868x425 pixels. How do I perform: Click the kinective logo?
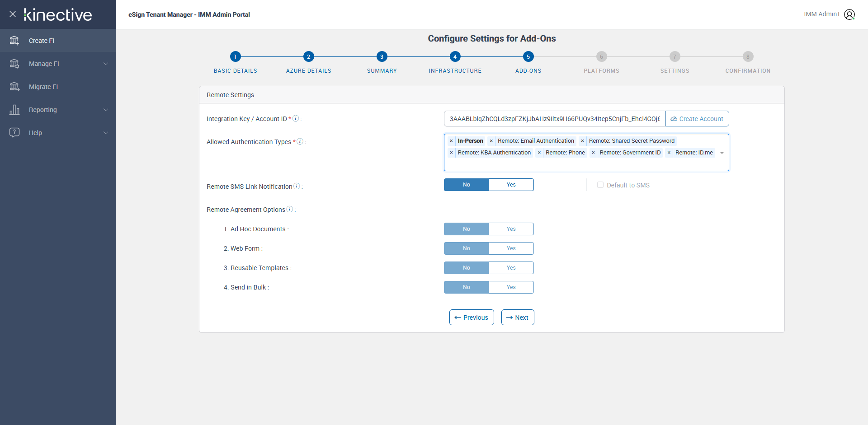58,14
